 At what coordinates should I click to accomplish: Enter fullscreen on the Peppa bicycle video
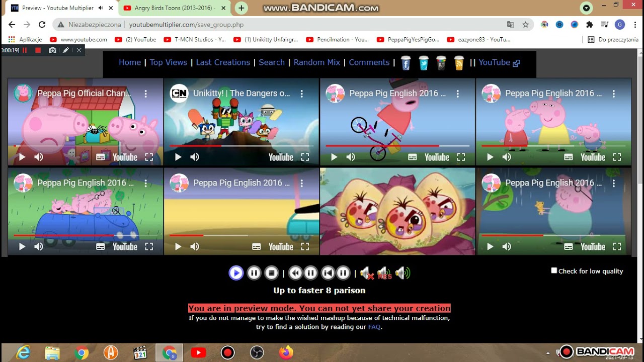(x=461, y=157)
